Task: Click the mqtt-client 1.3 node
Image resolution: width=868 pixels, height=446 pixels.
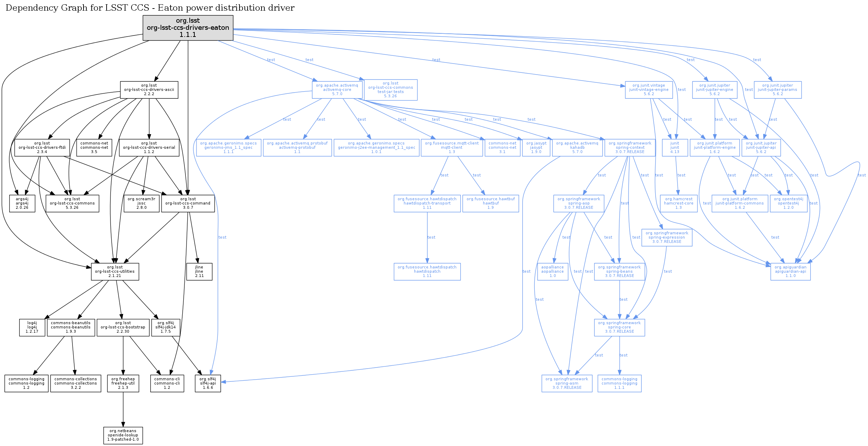Action: pyautogui.click(x=452, y=147)
